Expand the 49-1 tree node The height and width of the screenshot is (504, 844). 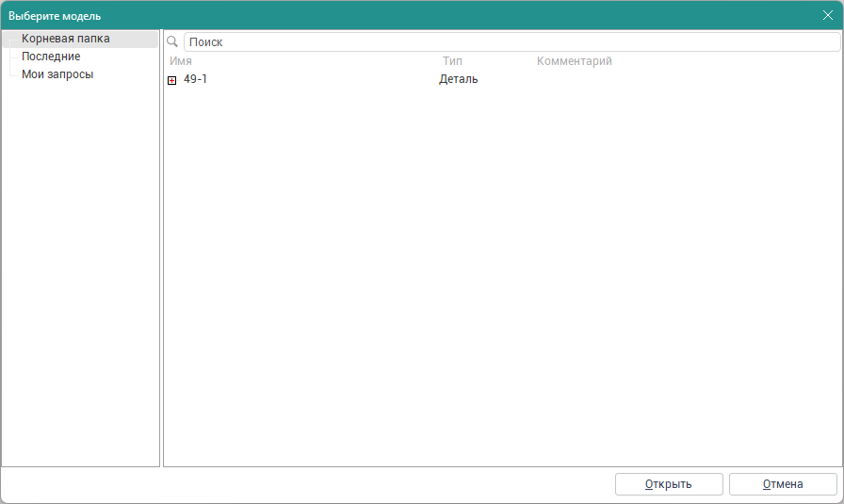click(171, 80)
